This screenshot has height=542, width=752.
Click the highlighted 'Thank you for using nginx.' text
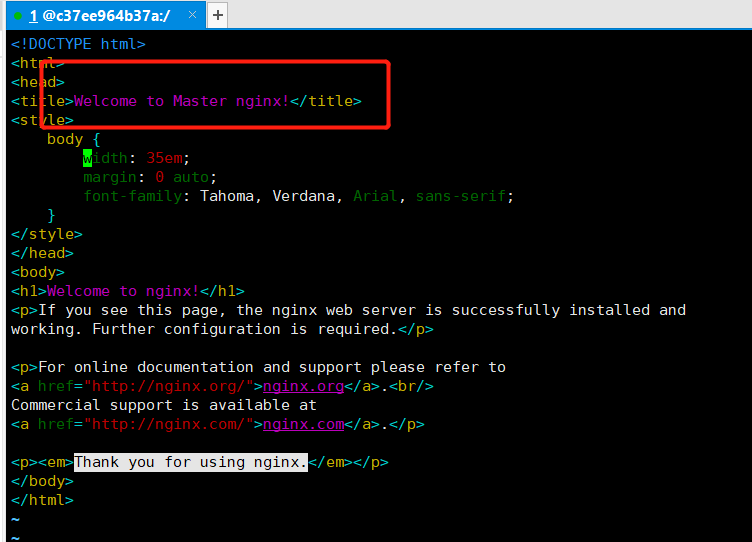[x=191, y=462]
